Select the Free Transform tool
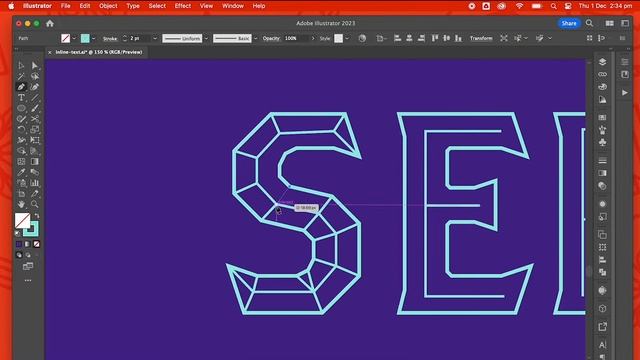The width and height of the screenshot is (640, 360). coord(35,140)
